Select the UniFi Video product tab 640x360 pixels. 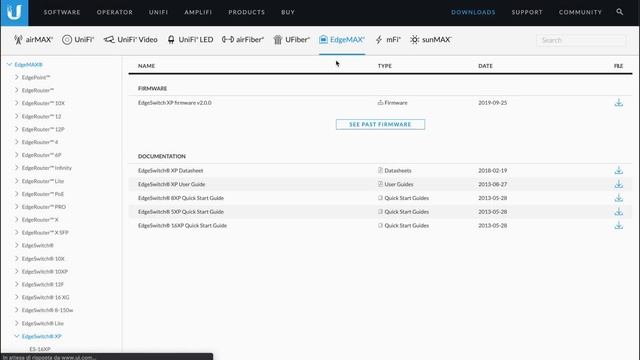[x=131, y=40]
